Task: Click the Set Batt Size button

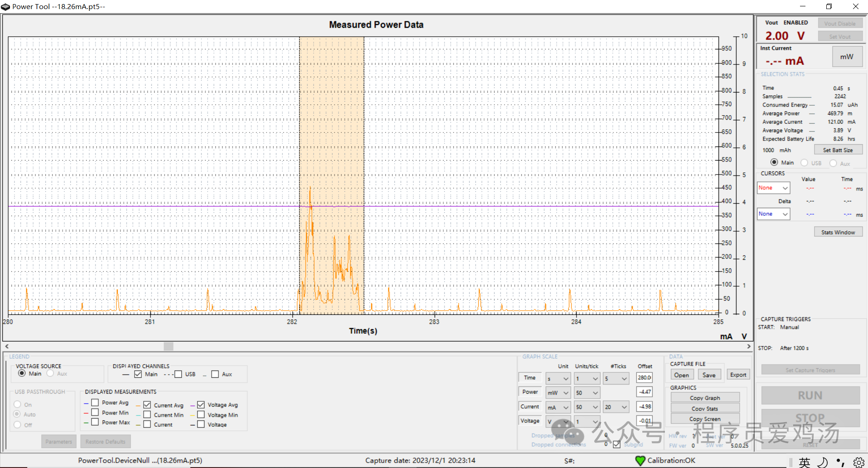Action: point(838,150)
